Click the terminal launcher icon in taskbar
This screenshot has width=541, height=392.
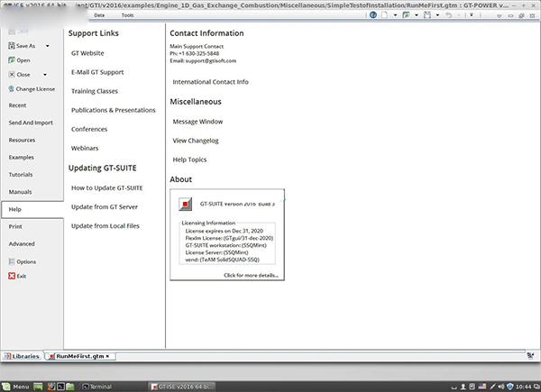pos(60,387)
